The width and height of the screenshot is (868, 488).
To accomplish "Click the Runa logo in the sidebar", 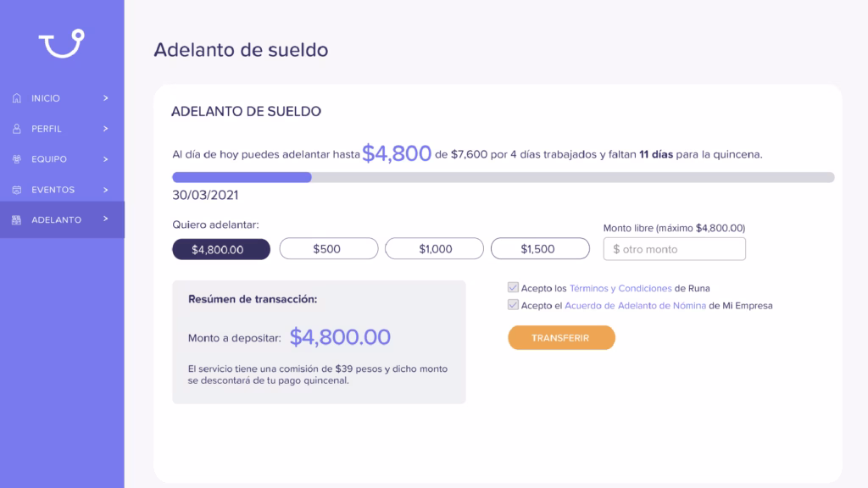I will (x=61, y=43).
